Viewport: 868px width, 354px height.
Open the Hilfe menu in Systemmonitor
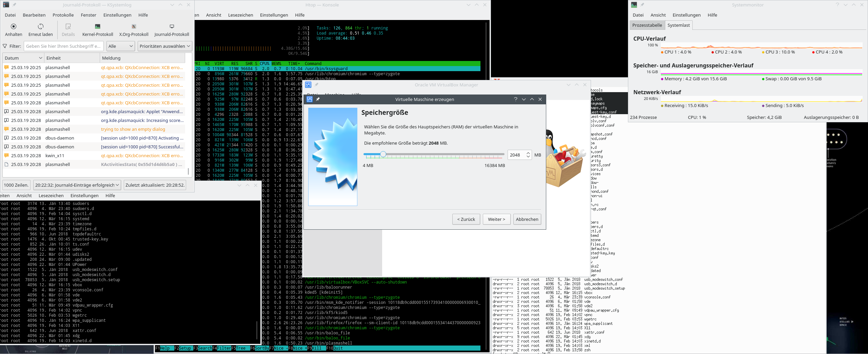(712, 15)
